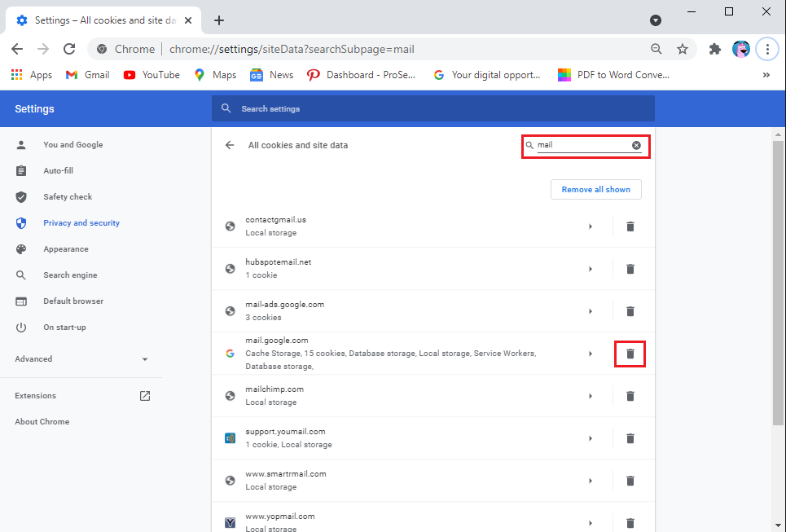Viewport: 786px width, 532px height.
Task: Click the Remove all shown button
Action: [595, 189]
